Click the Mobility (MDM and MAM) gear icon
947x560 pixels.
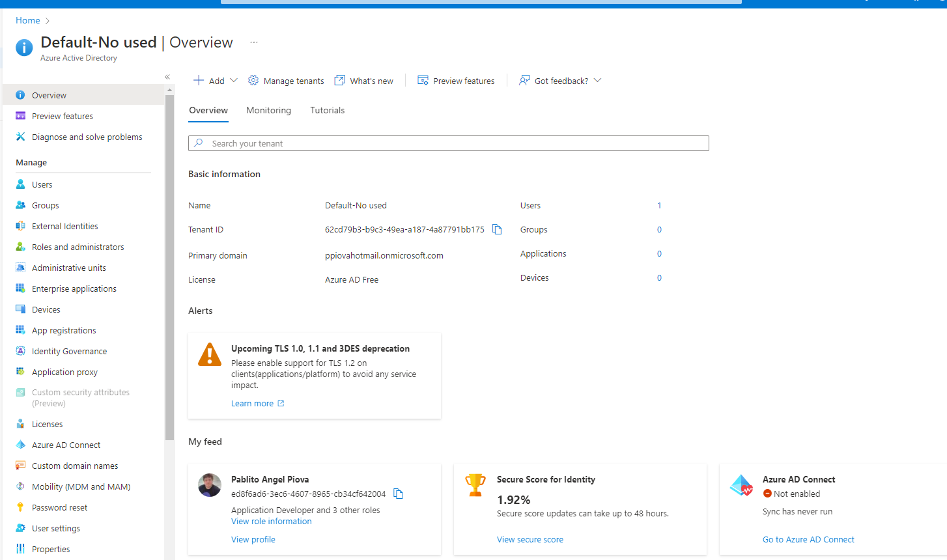[x=20, y=486]
